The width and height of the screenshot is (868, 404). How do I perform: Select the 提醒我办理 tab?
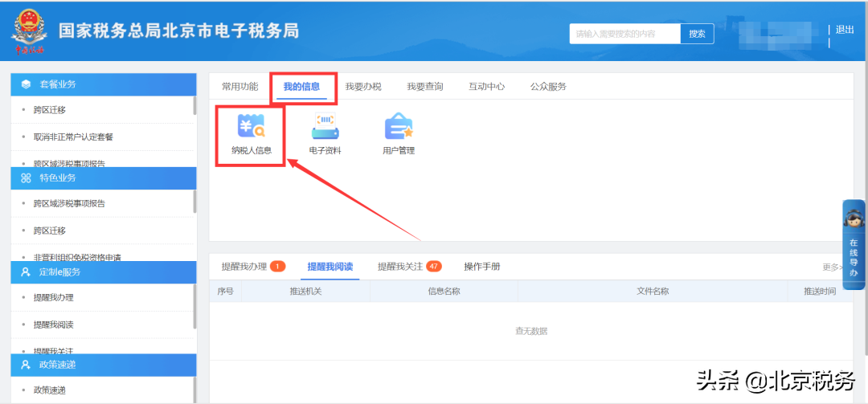(244, 267)
